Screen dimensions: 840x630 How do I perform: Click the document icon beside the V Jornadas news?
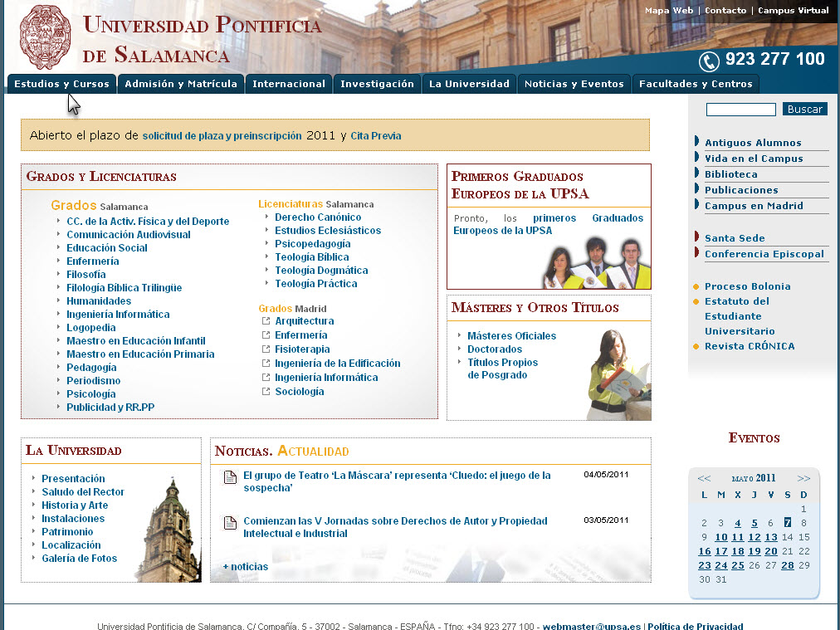pyautogui.click(x=230, y=522)
